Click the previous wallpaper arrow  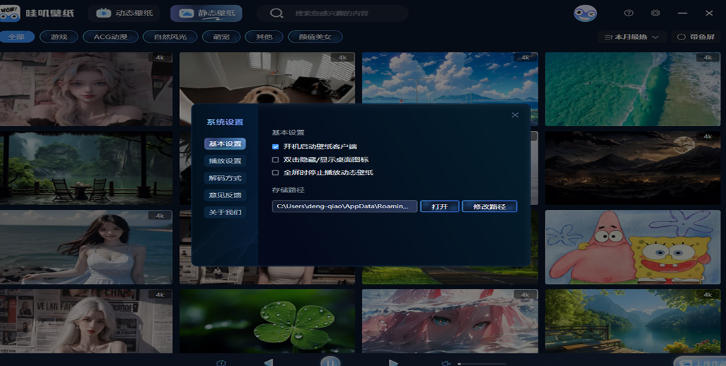click(x=268, y=362)
